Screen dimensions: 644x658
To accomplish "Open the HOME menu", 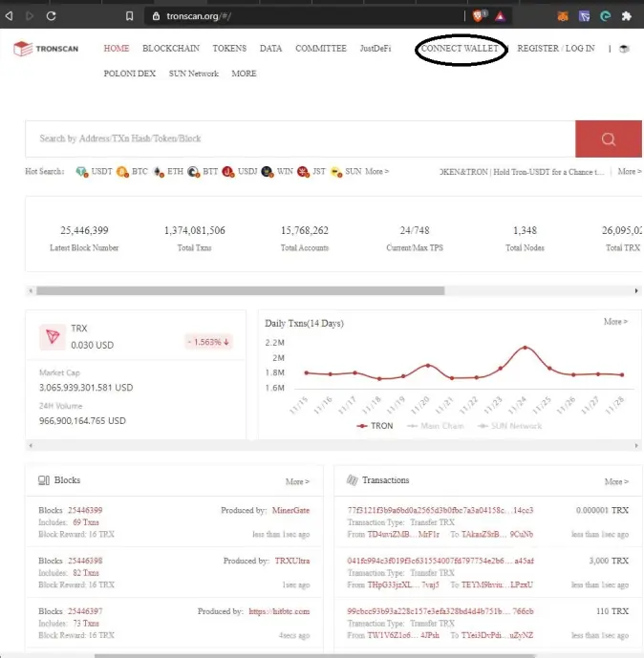I will [x=117, y=49].
